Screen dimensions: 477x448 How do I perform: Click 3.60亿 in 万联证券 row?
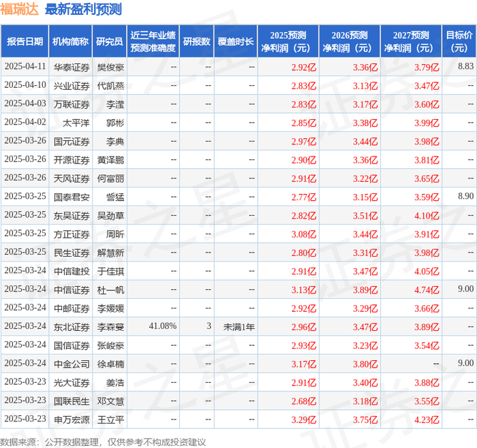point(427,104)
